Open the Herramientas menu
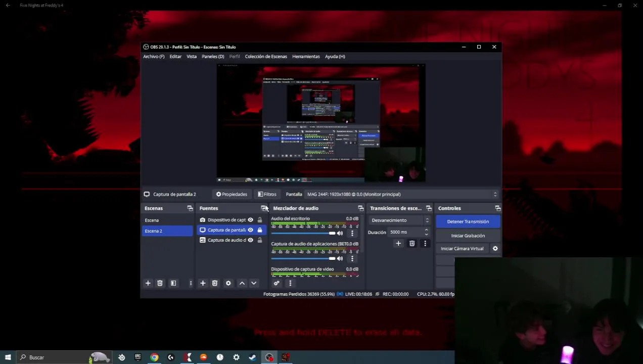Image resolution: width=643 pixels, height=364 pixels. pyautogui.click(x=306, y=57)
